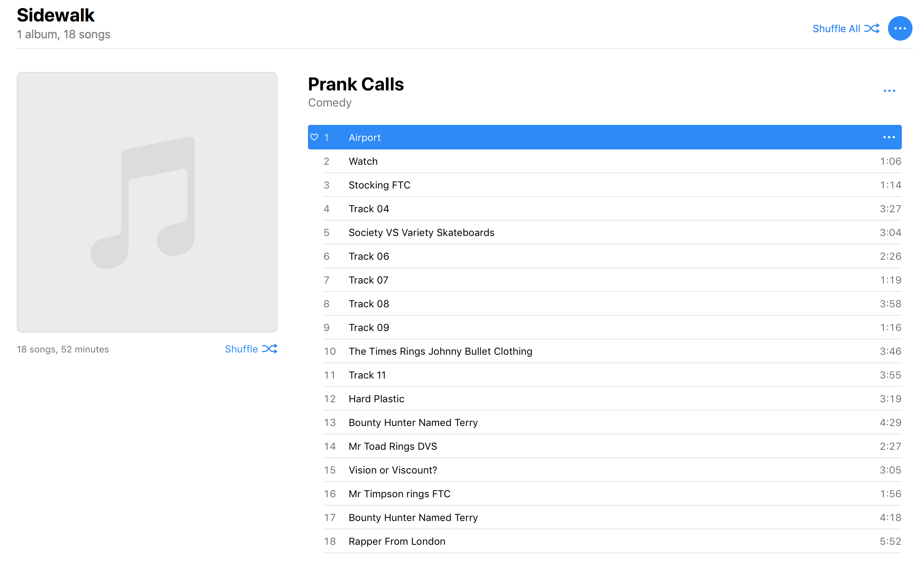The height and width of the screenshot is (580, 924).
Task: Select the Vision or Viscount? track
Action: pyautogui.click(x=392, y=470)
